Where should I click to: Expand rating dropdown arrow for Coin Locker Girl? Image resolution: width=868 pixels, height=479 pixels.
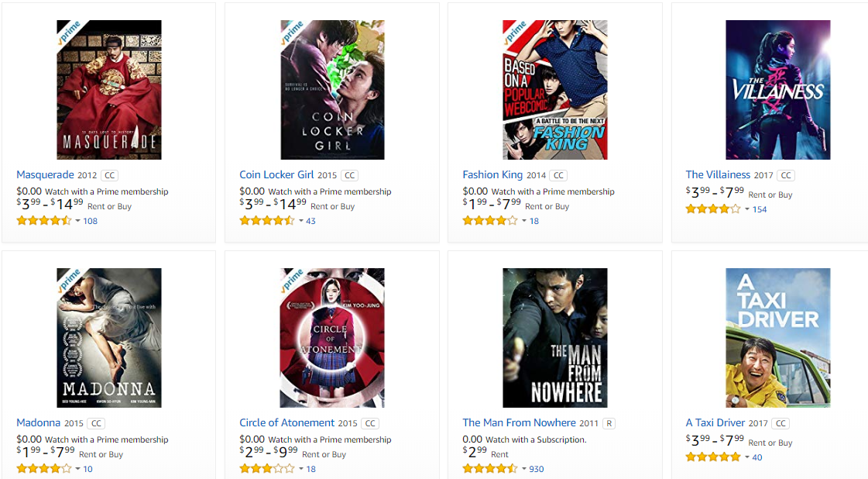pyautogui.click(x=301, y=221)
